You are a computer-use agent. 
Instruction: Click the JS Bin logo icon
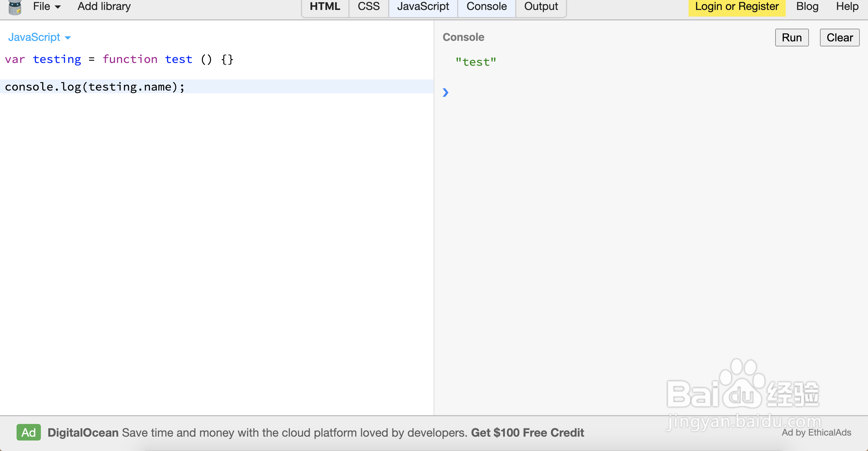coord(15,7)
